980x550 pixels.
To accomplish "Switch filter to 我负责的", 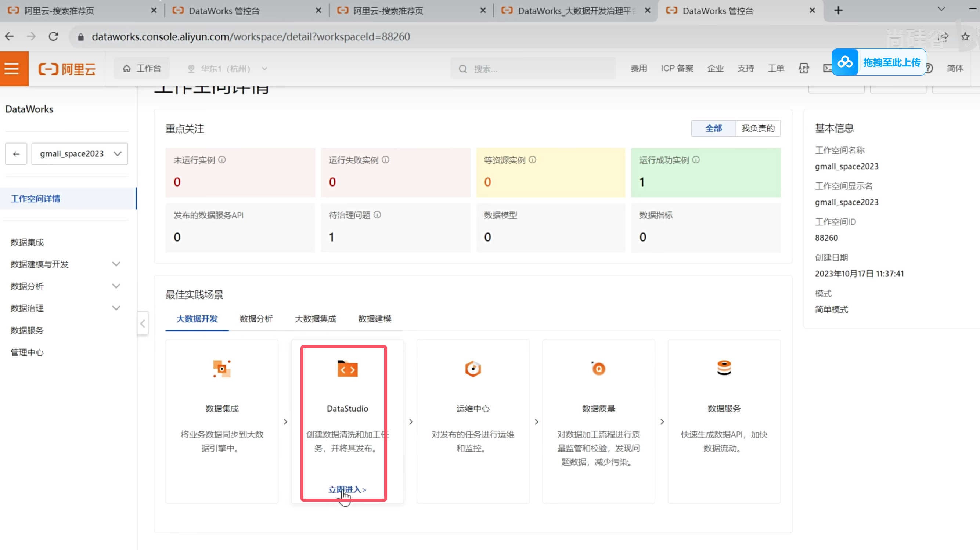I will pos(758,129).
